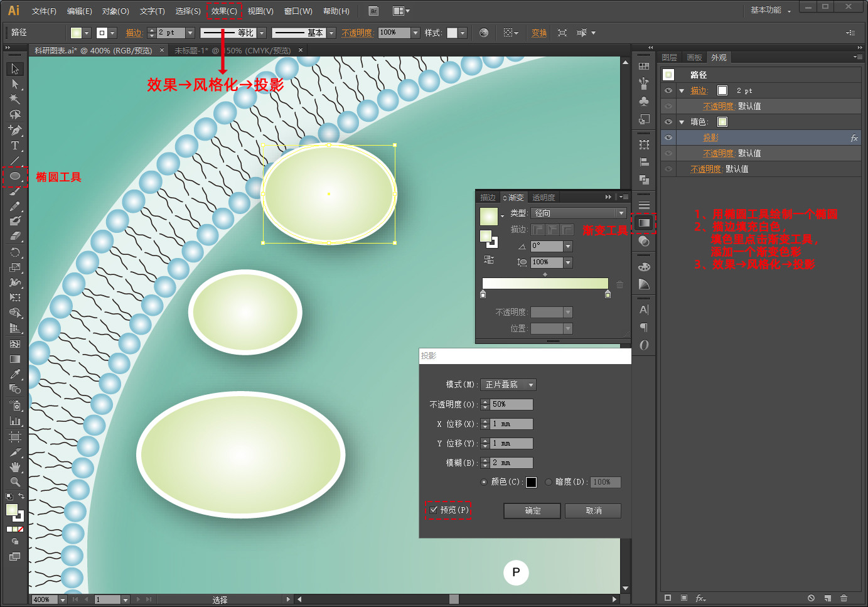868x607 pixels.
Task: Open the Transparency panel icon in dock
Action: pos(644,241)
